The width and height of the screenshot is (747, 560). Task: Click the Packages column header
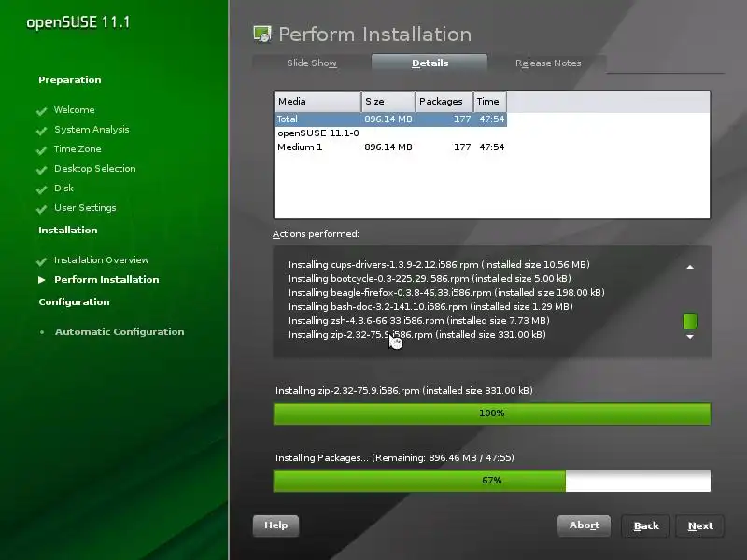click(444, 102)
